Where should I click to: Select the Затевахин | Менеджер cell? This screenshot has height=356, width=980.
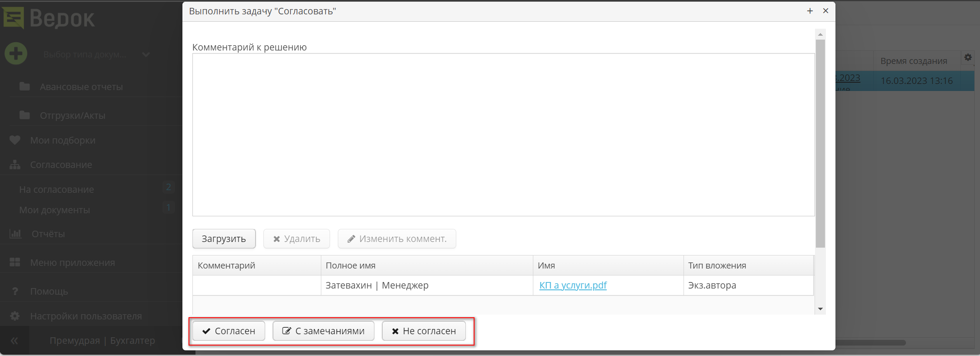click(x=427, y=285)
